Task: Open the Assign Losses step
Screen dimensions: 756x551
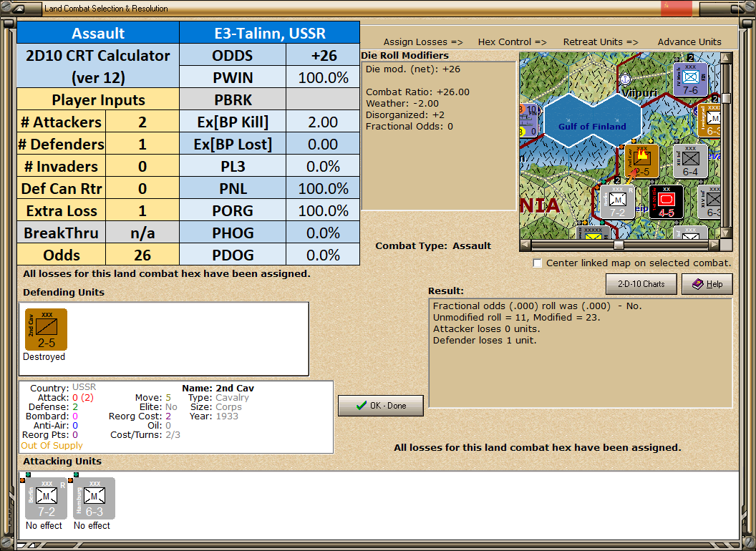Action: 423,42
